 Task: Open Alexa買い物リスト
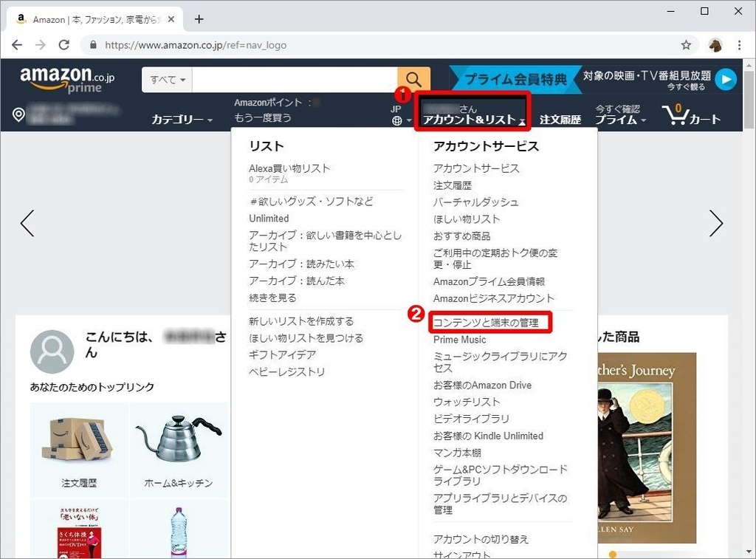pos(289,168)
